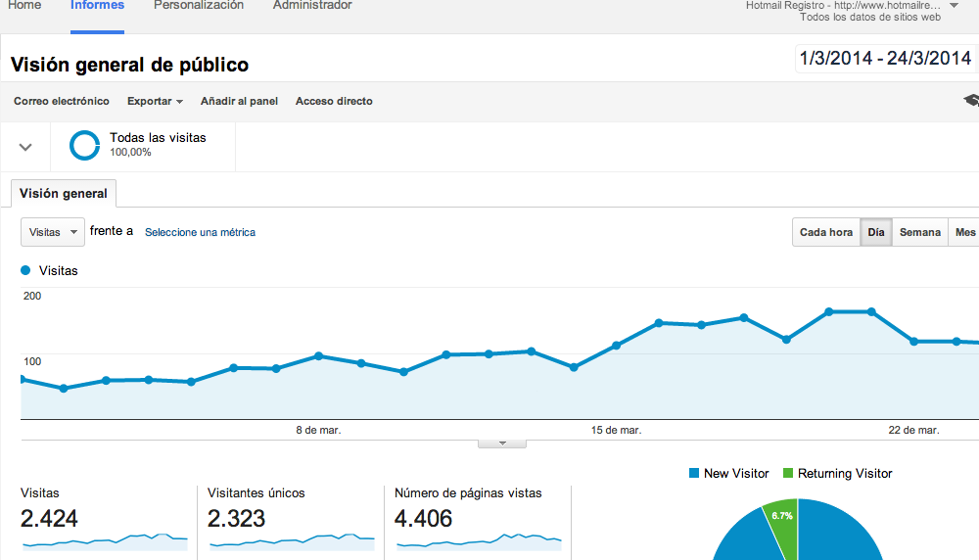The image size is (979, 560).
Task: Click the Visitas legend blue dot
Action: tap(25, 270)
